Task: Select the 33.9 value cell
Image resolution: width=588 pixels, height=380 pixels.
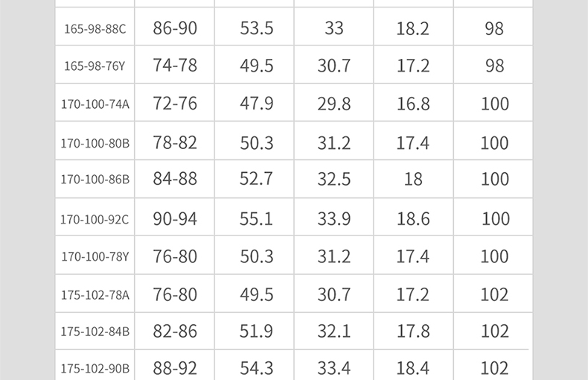Action: 334,218
